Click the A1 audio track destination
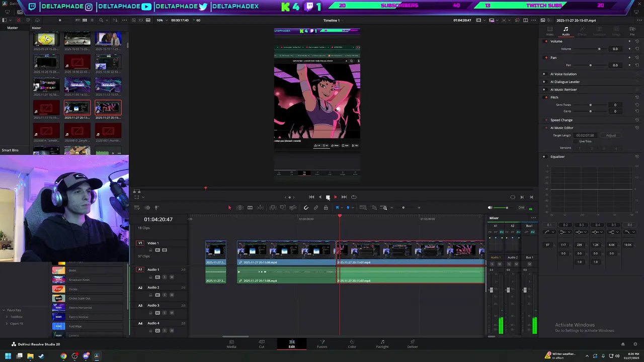Image resolution: width=644 pixels, height=362 pixels. 140,269
